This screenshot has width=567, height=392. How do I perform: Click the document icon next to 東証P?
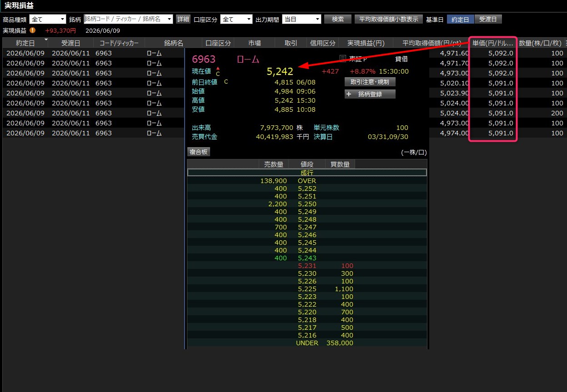[343, 59]
